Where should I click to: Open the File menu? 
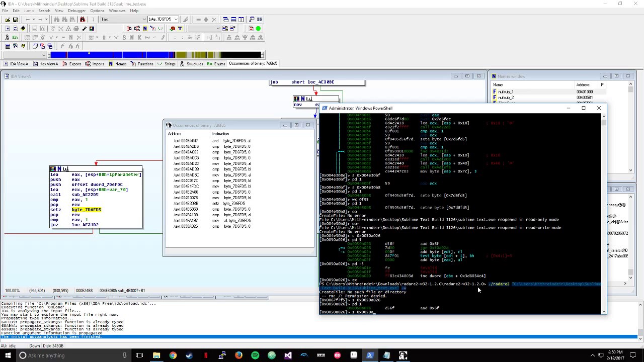point(4,11)
